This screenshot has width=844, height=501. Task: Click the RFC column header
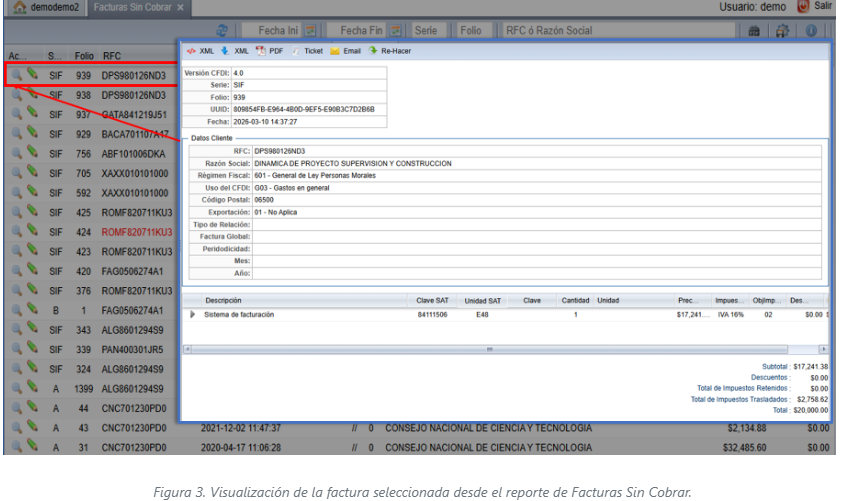click(x=112, y=55)
